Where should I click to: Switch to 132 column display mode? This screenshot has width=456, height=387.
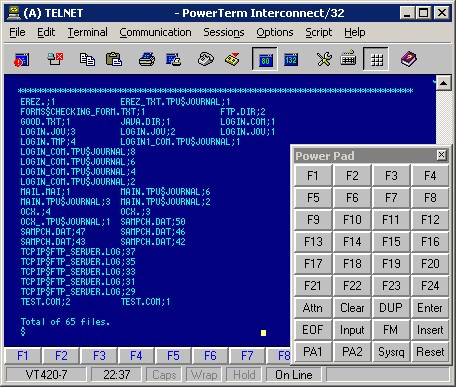tap(291, 60)
